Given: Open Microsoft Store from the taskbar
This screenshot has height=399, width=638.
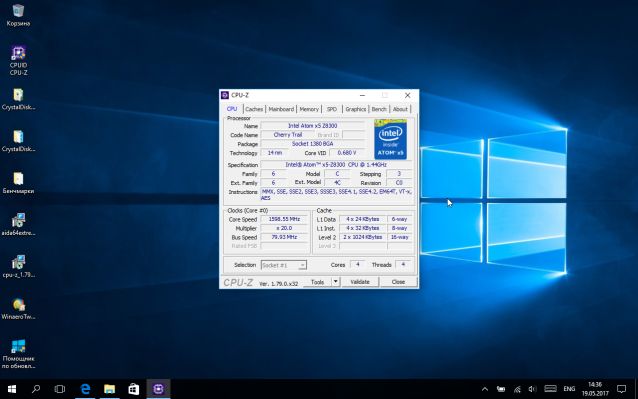Looking at the screenshot, I should coord(133,389).
